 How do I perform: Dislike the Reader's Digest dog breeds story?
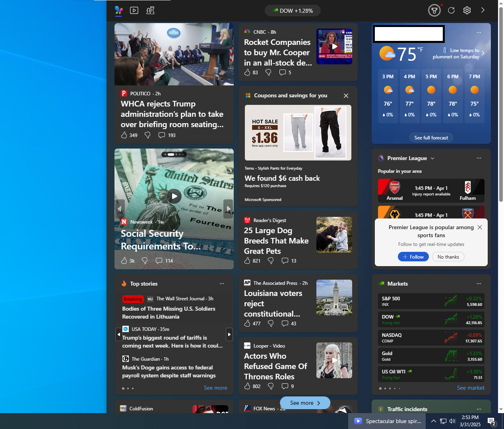[x=270, y=261]
